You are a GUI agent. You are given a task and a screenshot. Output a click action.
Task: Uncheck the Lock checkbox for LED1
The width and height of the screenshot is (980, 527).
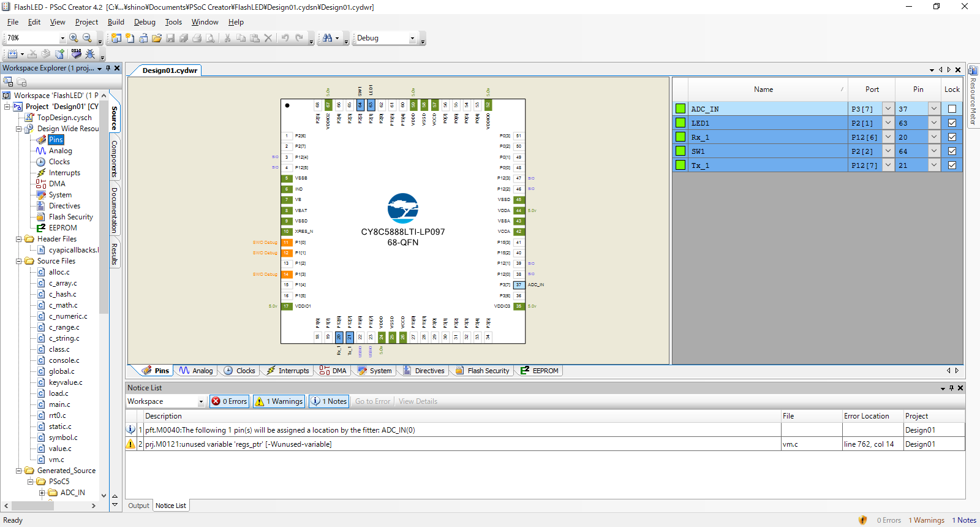pyautogui.click(x=952, y=123)
